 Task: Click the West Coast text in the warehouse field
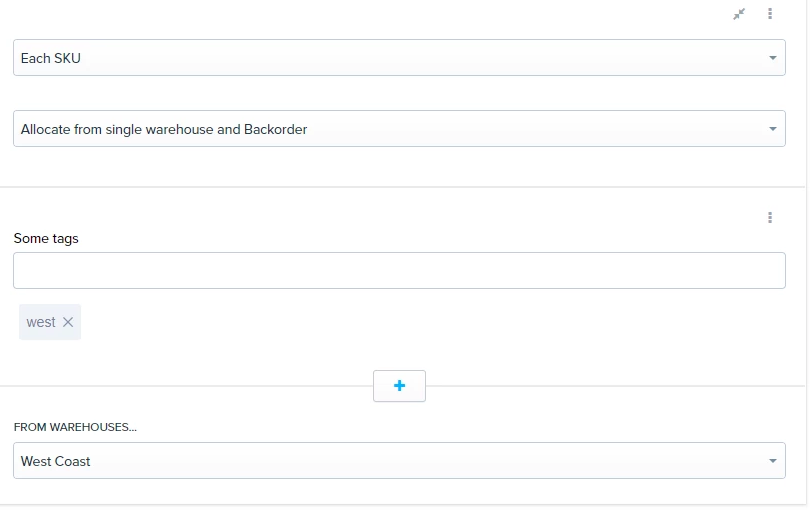(55, 461)
